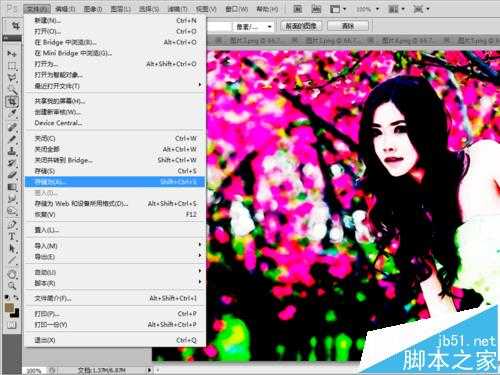500x375 pixels.
Task: Select the Clone Stamp tool
Action: point(12,151)
